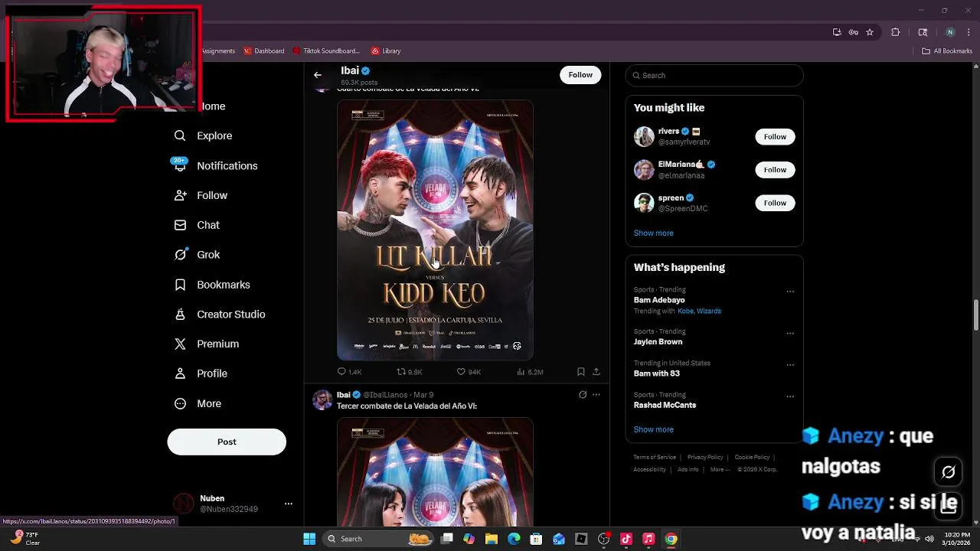Follow spreen @SpreenDMC
This screenshot has height=551, width=980.
pos(775,203)
